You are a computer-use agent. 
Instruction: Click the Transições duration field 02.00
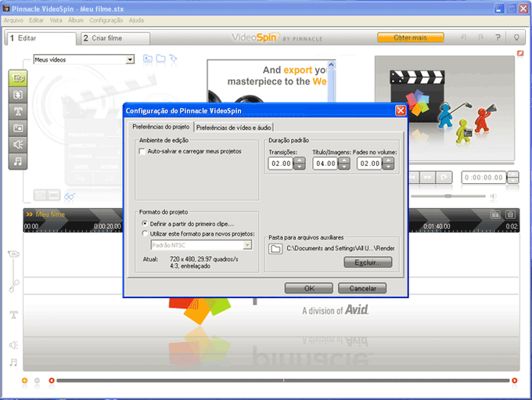[x=281, y=164]
